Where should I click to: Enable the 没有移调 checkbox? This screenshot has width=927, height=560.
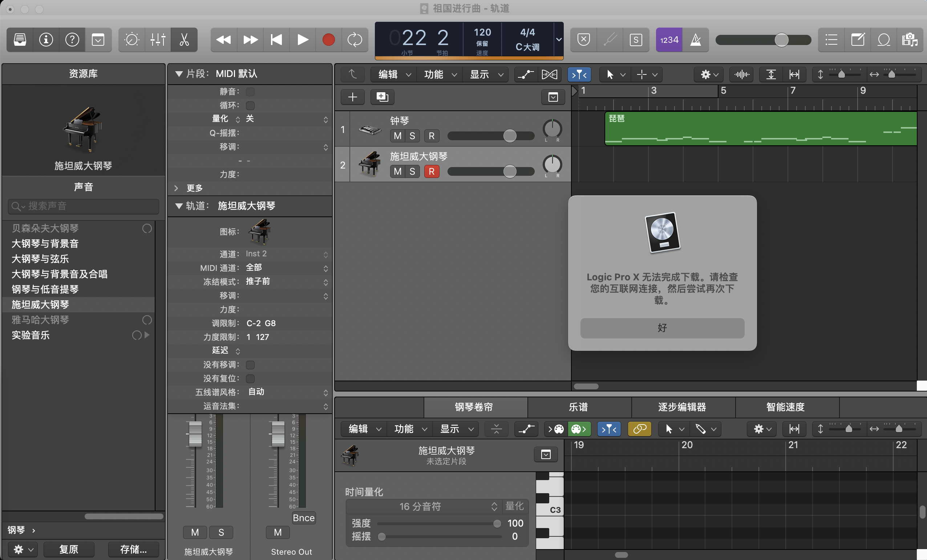250,365
